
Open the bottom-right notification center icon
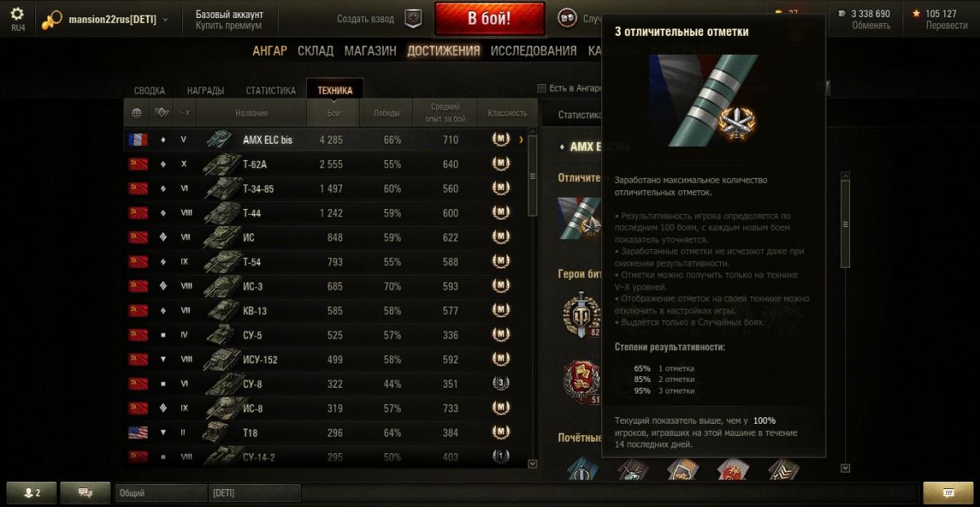(x=947, y=493)
